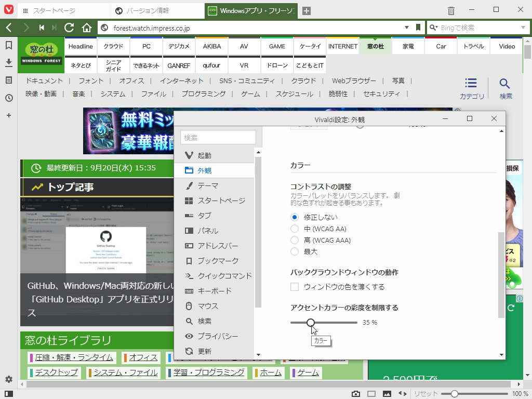Click the notes panel icon
This screenshot has height=399, width=532.
click(x=8, y=80)
